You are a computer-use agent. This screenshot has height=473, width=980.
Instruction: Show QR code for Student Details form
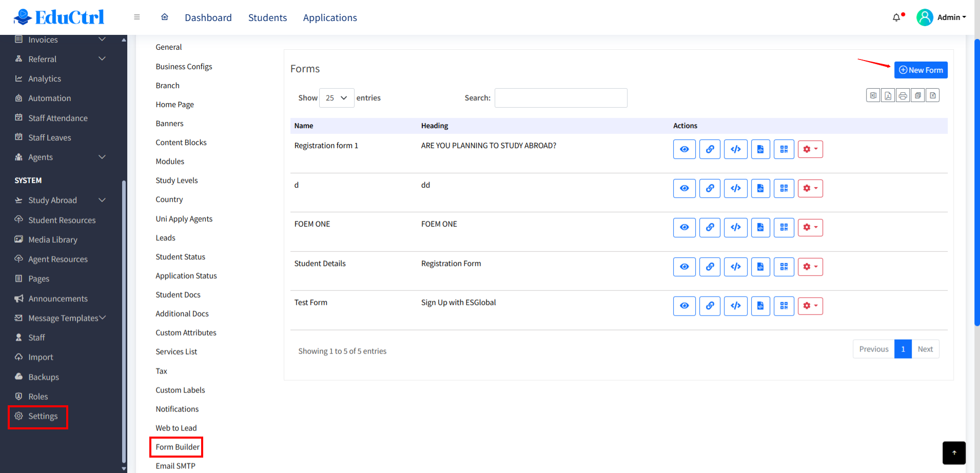click(x=783, y=267)
